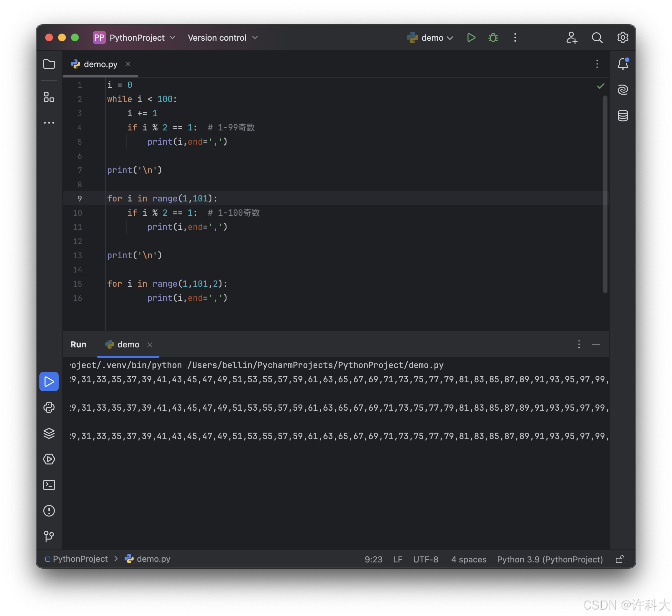Open Run panel options three-dot icon
Image resolution: width=672 pixels, height=616 pixels.
click(x=579, y=344)
